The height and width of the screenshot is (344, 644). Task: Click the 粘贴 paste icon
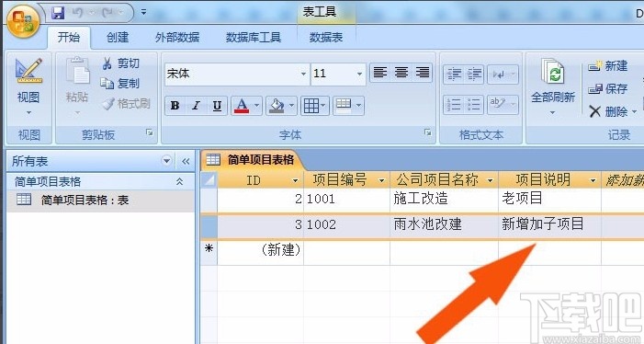click(77, 71)
